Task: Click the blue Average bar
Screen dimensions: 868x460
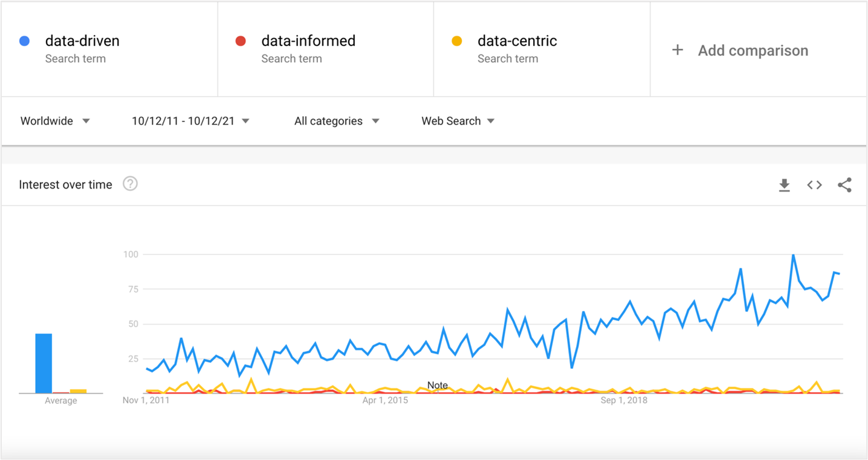Action: click(44, 363)
